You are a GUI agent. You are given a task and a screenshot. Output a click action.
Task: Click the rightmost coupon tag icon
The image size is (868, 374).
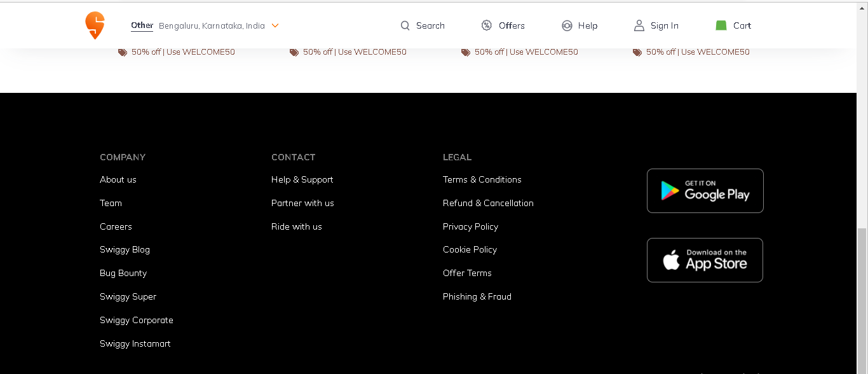click(637, 52)
